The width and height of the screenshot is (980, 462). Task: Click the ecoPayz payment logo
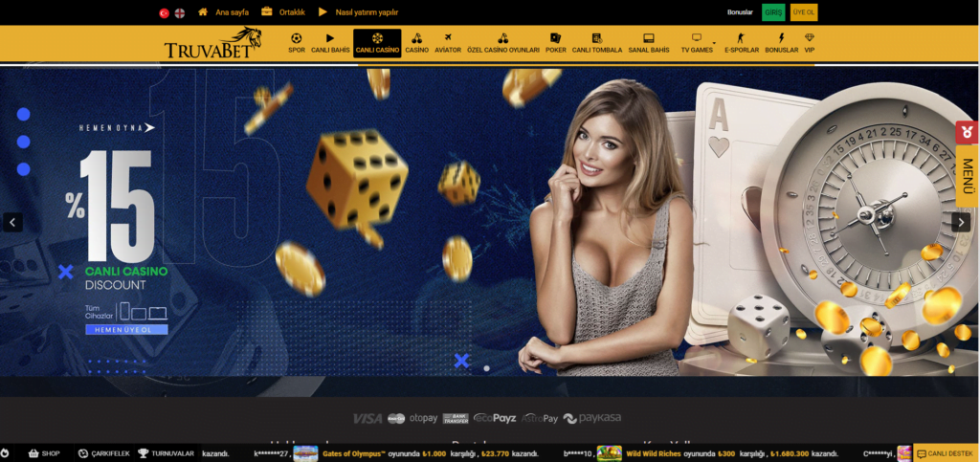click(495, 418)
